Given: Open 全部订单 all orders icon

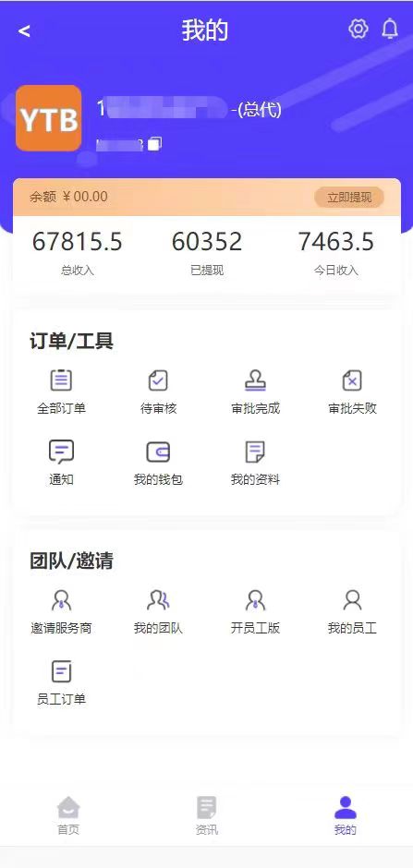Looking at the screenshot, I should [62, 380].
